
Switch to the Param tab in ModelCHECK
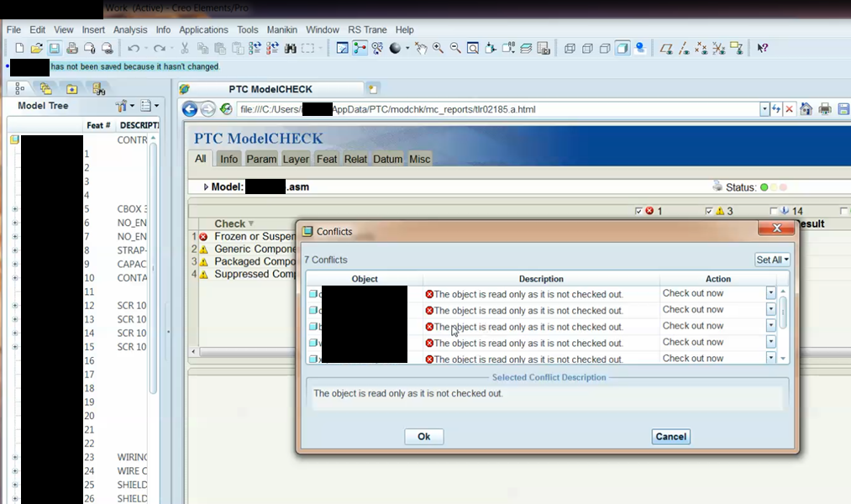click(261, 159)
